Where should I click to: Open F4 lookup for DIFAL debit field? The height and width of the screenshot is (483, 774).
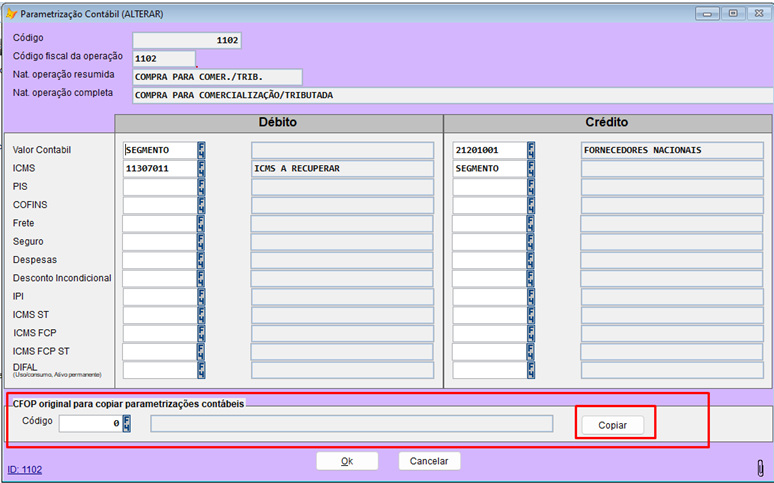click(x=201, y=370)
